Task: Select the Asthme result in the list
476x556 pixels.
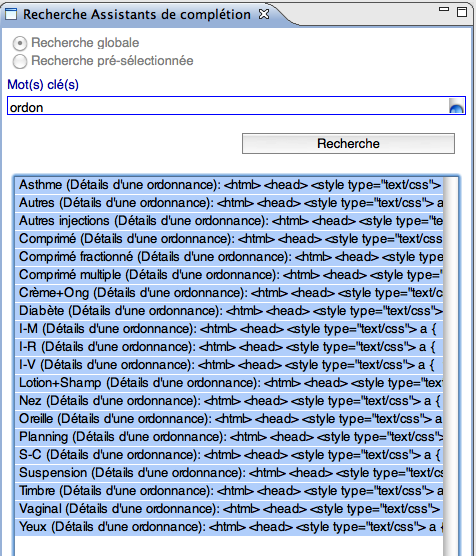Action: pos(229,185)
